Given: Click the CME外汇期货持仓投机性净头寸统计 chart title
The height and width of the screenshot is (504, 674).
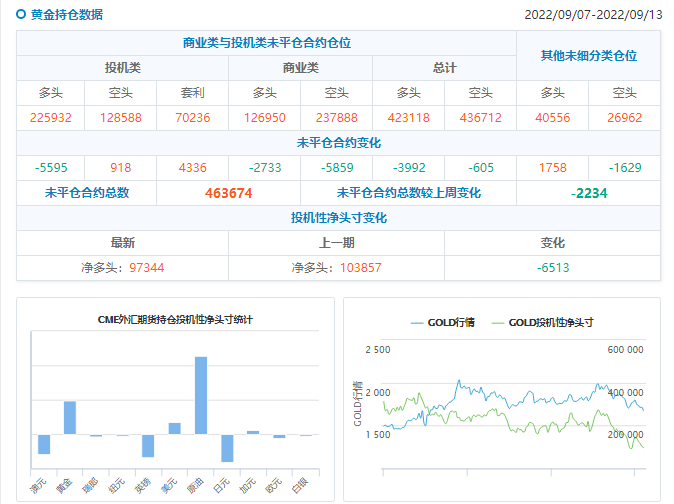Looking at the screenshot, I should pyautogui.click(x=175, y=319).
